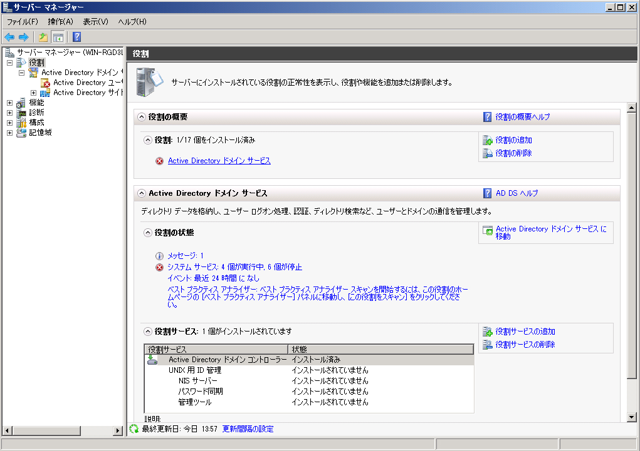This screenshot has height=451, width=640.
Task: Click the Back arrow toolbar icon
Action: [9, 37]
